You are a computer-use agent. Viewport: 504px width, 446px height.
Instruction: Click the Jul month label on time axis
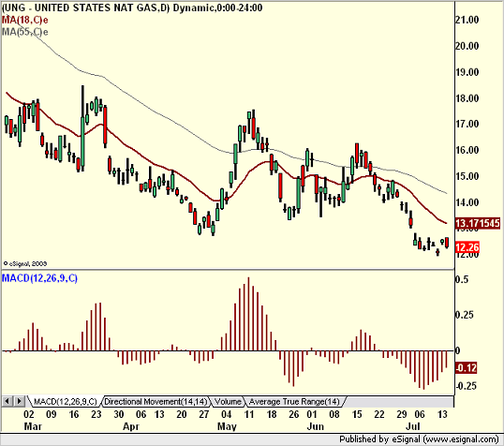(x=413, y=426)
